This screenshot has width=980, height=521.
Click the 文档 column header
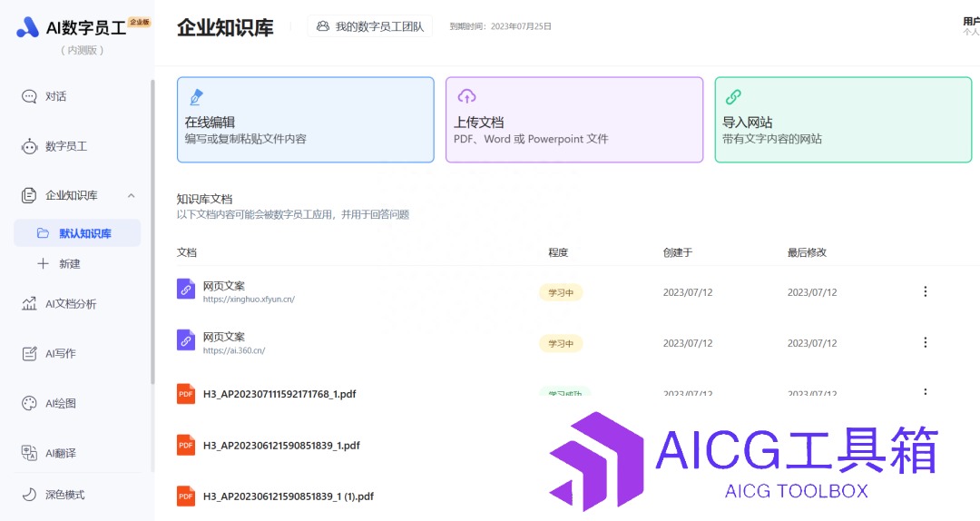[187, 252]
